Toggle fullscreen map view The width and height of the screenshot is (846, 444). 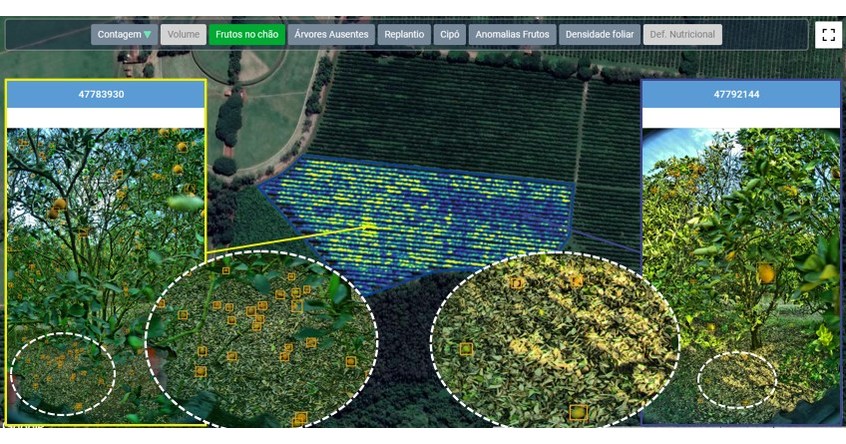tap(828, 35)
